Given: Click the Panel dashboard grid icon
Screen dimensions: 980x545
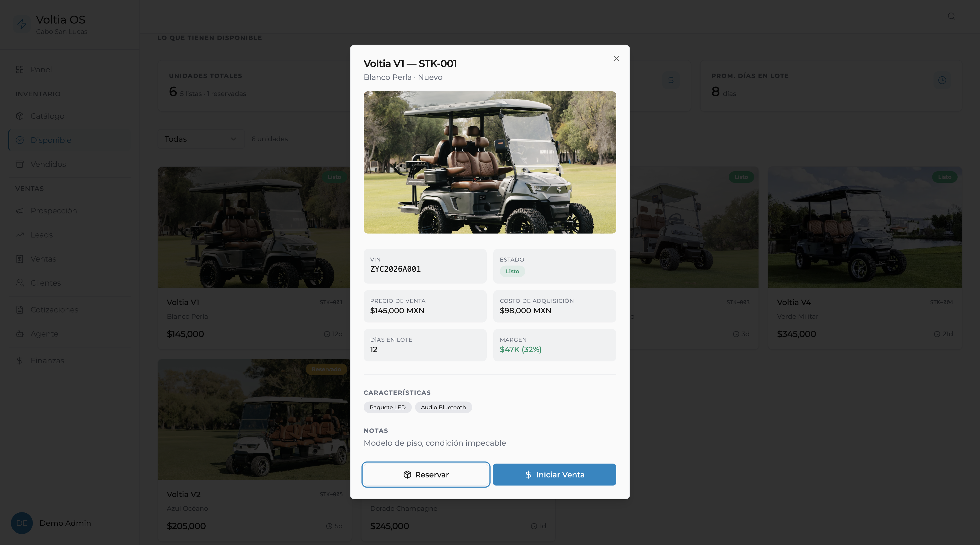Looking at the screenshot, I should pyautogui.click(x=20, y=69).
